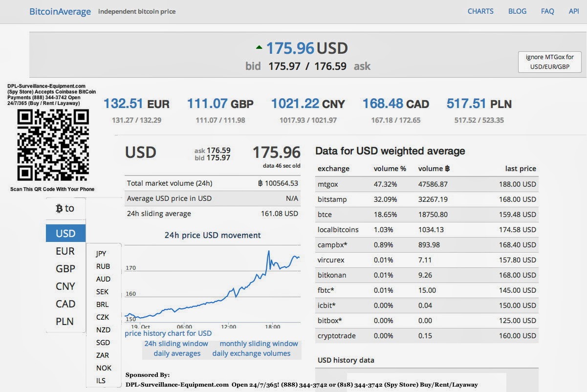Click the green up-arrow price indicator

259,47
